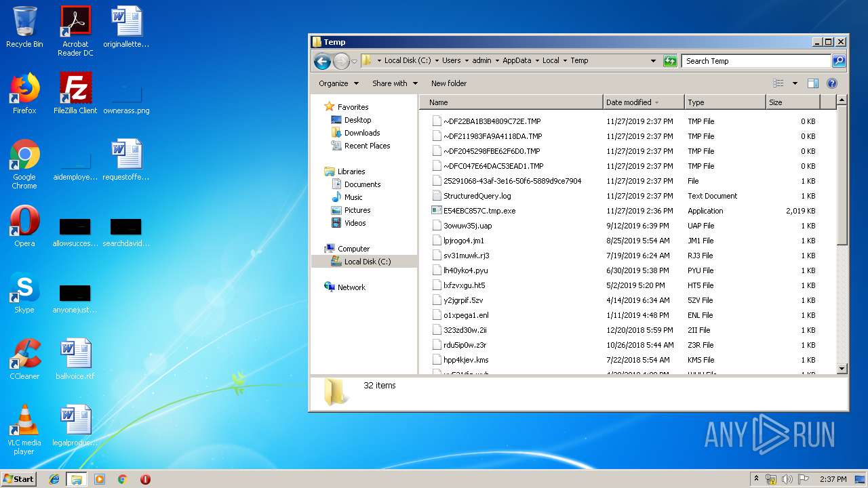Open recent pages dropdown arrow

[x=354, y=62]
